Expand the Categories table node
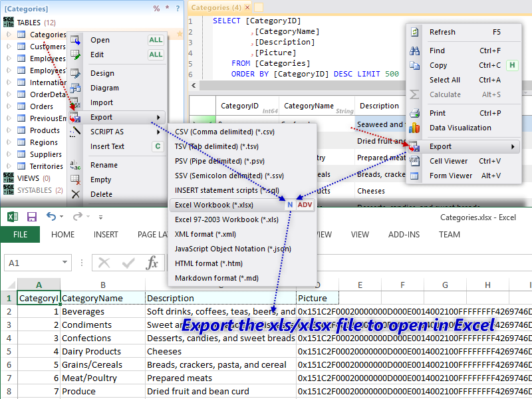 pos(9,35)
